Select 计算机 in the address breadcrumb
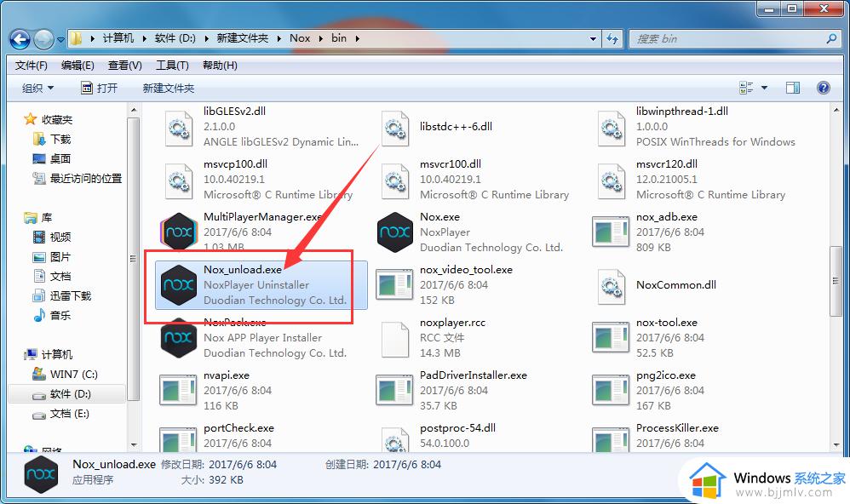The width and height of the screenshot is (850, 504). (118, 38)
